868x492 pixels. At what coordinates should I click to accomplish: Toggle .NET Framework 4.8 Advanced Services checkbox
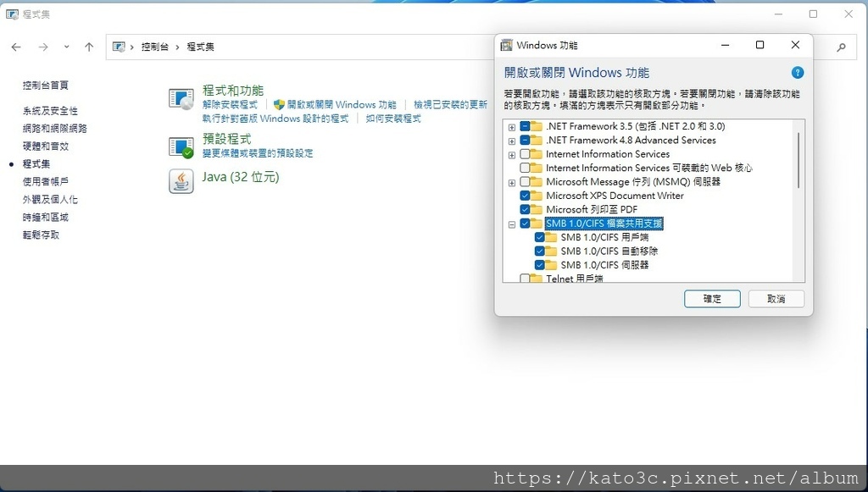(525, 141)
